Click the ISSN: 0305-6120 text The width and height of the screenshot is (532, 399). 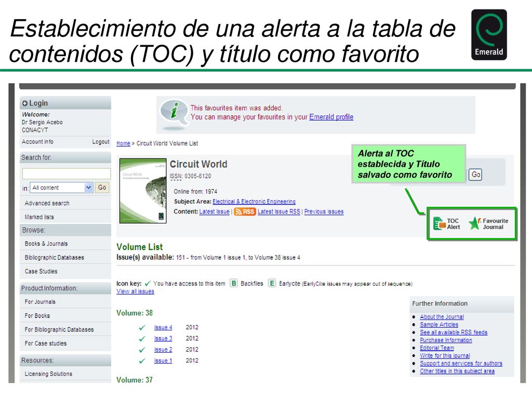click(x=190, y=177)
